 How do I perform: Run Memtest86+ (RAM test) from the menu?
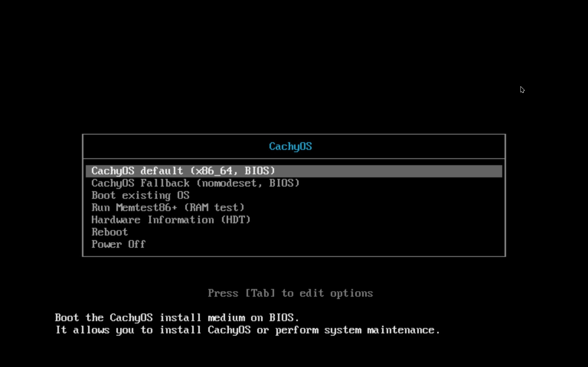coord(168,208)
